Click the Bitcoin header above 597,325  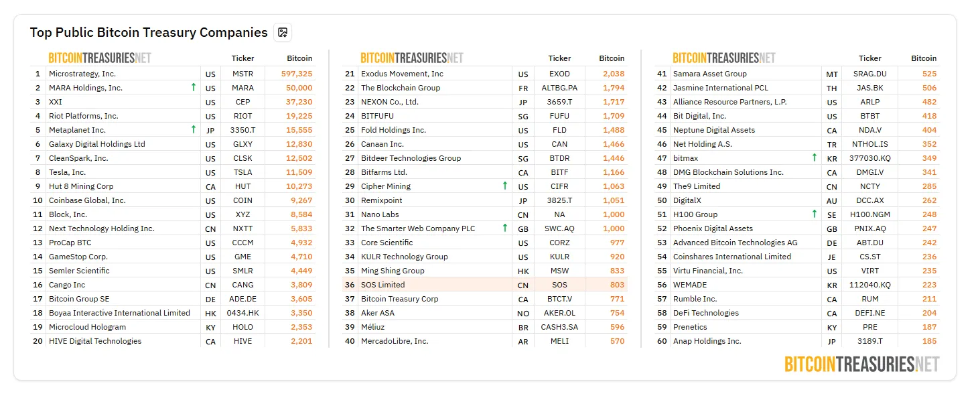(299, 58)
